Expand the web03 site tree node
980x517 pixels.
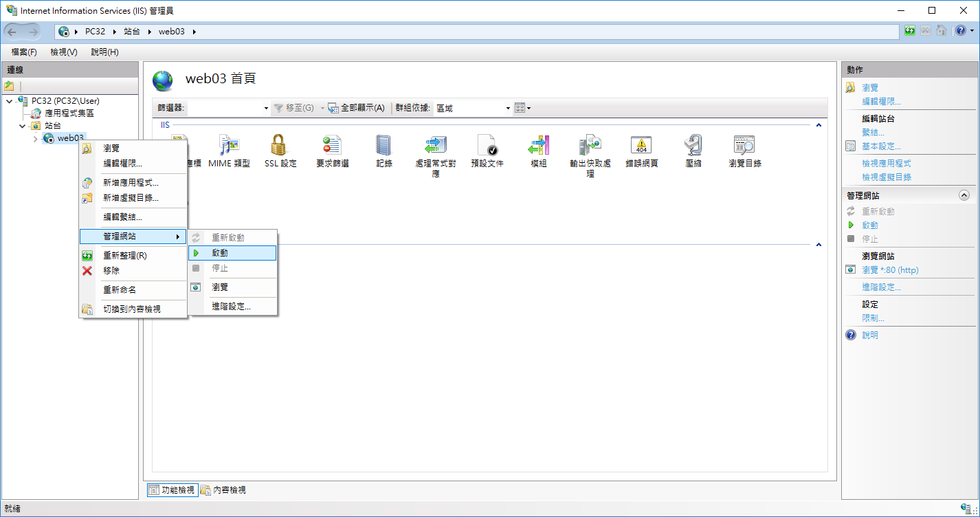tap(35, 139)
